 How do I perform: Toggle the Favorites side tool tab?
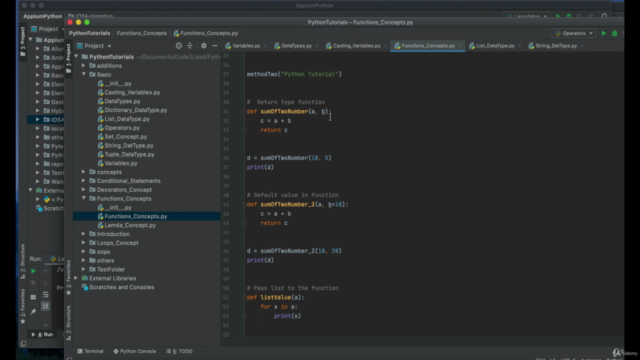tap(69, 277)
